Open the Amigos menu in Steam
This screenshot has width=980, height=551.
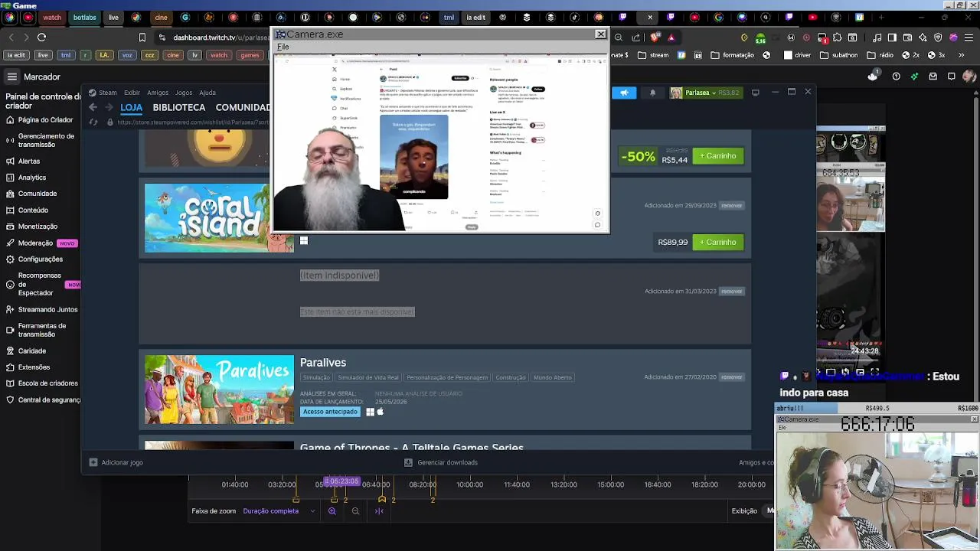point(158,93)
